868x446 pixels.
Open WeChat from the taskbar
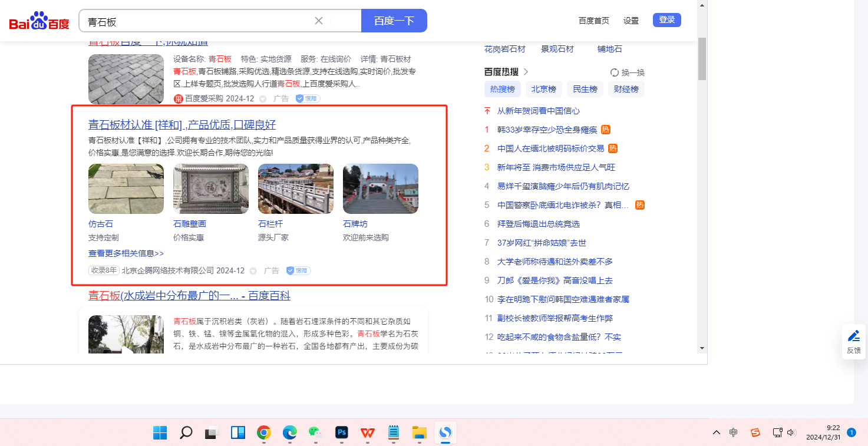pyautogui.click(x=316, y=433)
